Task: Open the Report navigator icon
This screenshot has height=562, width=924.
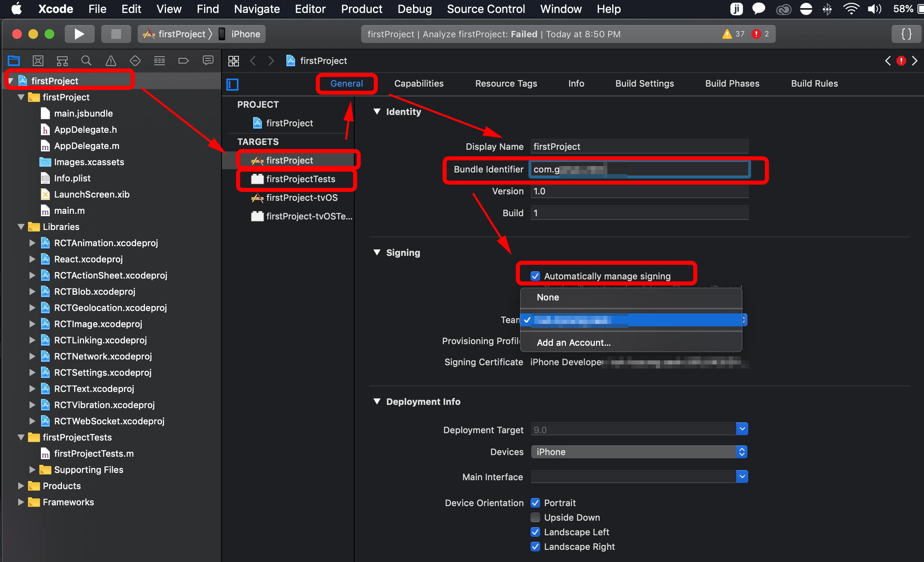Action: [x=208, y=61]
